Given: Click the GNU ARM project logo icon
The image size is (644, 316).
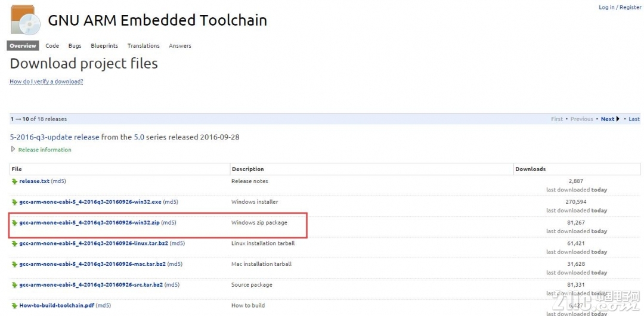Looking at the screenshot, I should (x=26, y=20).
